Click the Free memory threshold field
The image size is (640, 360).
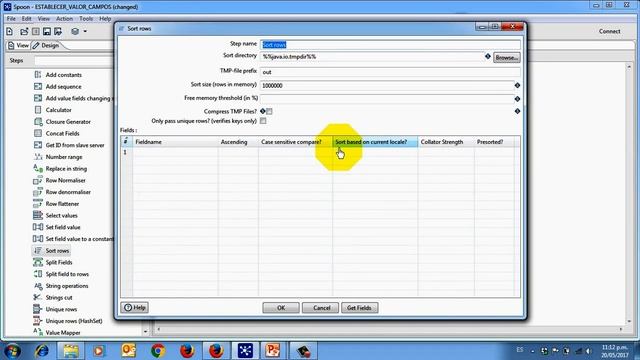pyautogui.click(x=387, y=98)
